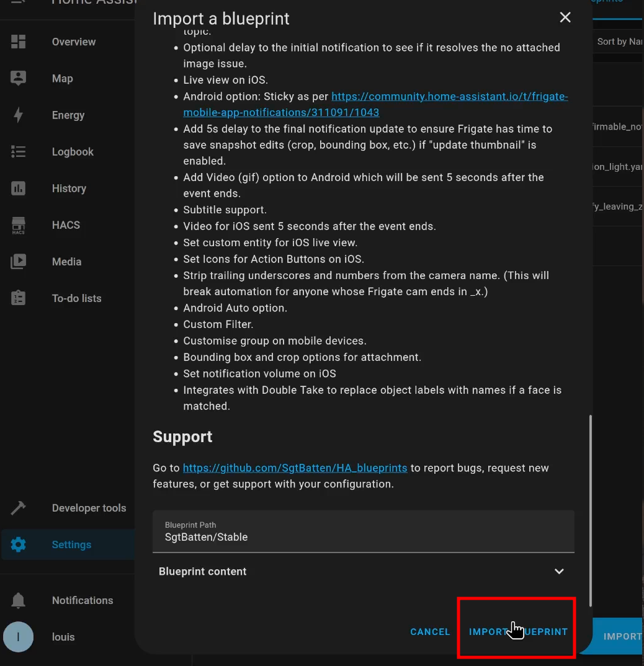Select the Media play icon
Screen dimensions: 644x666
(18, 262)
